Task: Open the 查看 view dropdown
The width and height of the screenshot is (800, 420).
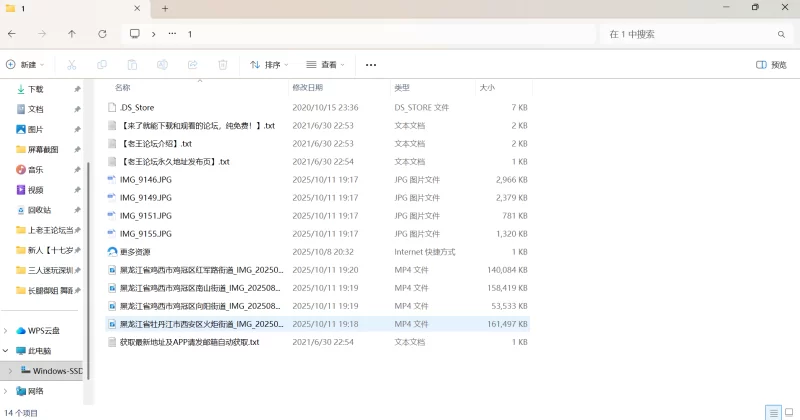Action: [x=326, y=65]
